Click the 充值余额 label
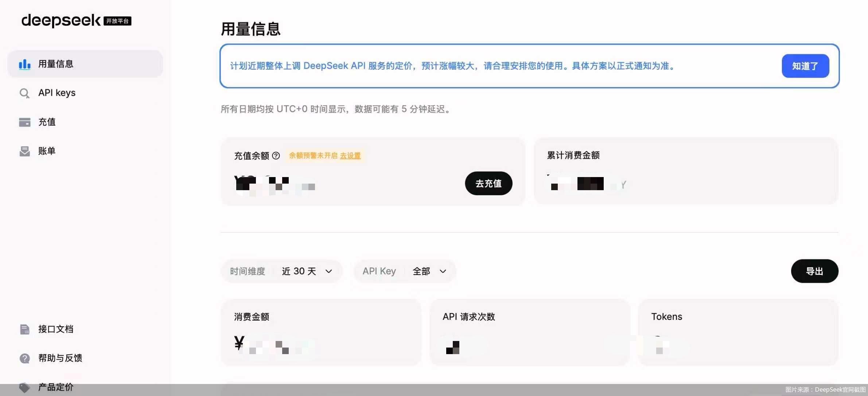Screen dimensions: 868x396 252,156
